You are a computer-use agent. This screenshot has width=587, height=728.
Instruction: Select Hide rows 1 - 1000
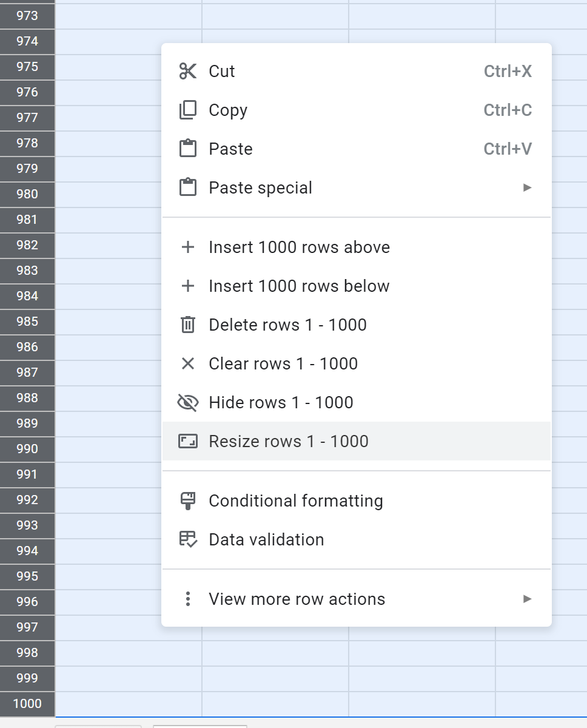[281, 403]
